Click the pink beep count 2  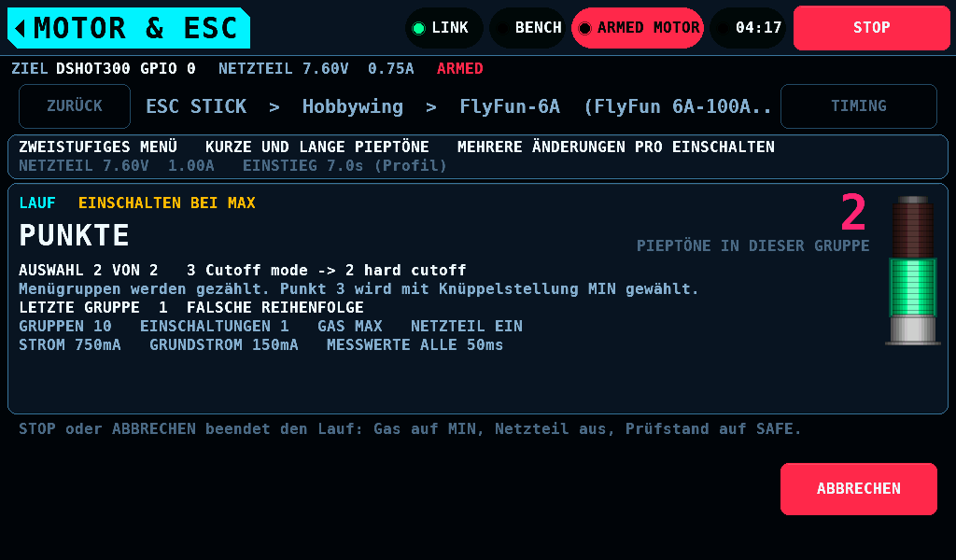[853, 212]
